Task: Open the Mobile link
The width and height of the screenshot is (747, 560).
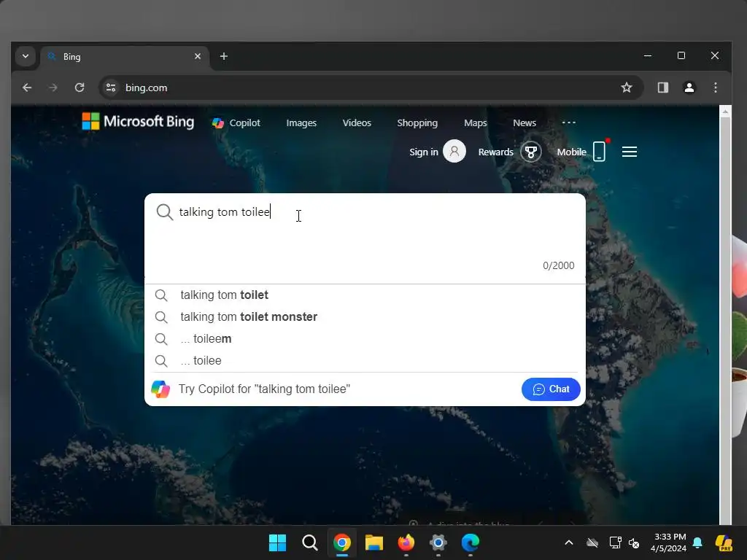Action: pyautogui.click(x=571, y=152)
